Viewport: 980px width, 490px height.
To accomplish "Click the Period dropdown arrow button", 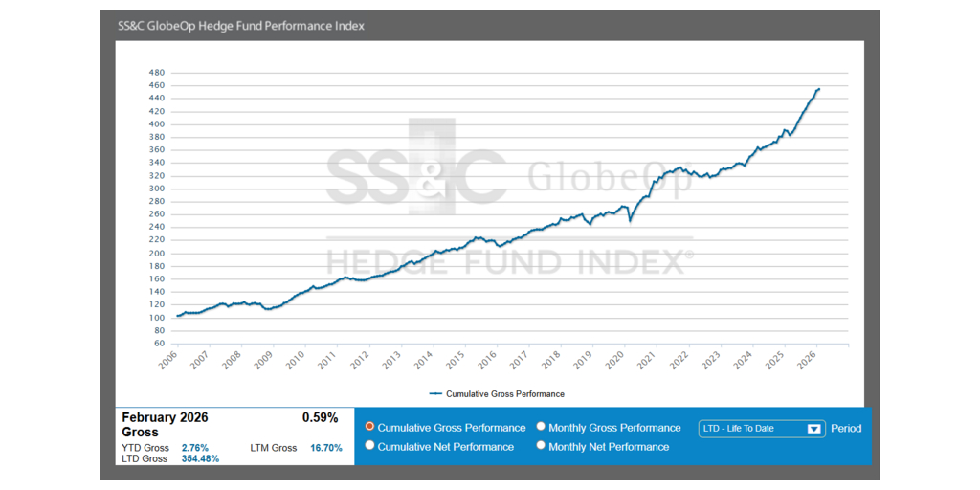I will (x=814, y=429).
